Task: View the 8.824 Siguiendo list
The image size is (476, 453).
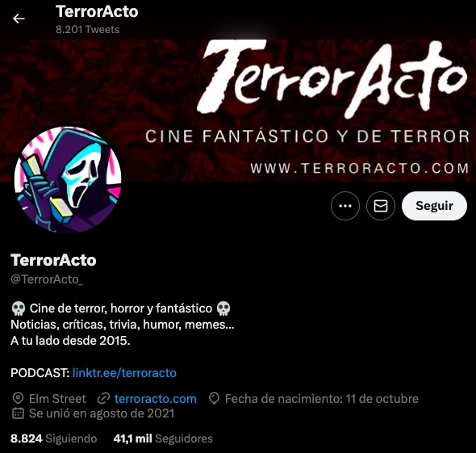Action: tap(54, 438)
